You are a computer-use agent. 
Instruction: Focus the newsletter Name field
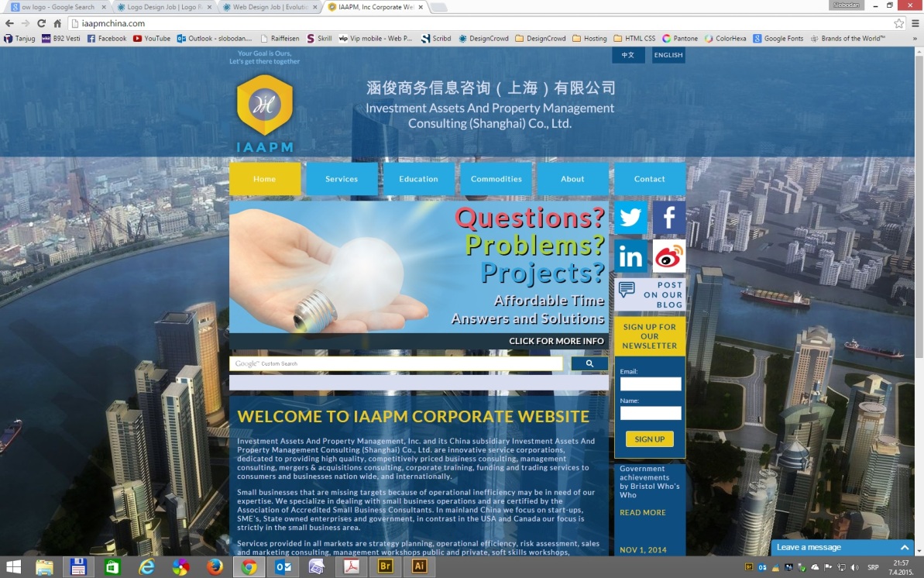(651, 413)
